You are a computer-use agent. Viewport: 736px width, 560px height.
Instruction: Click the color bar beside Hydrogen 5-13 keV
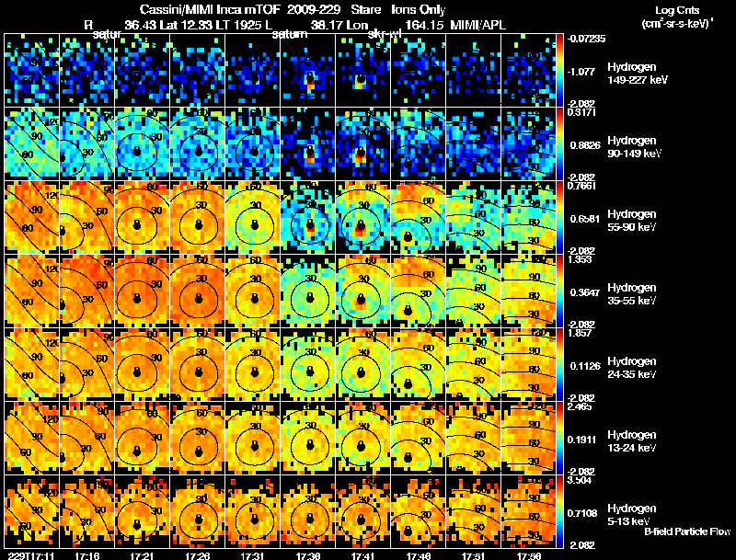click(x=559, y=511)
